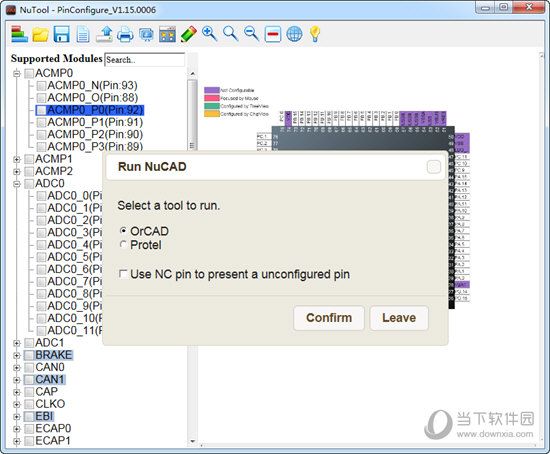Image resolution: width=550 pixels, height=454 pixels.
Task: Focus the module Search field
Action: click(145, 59)
